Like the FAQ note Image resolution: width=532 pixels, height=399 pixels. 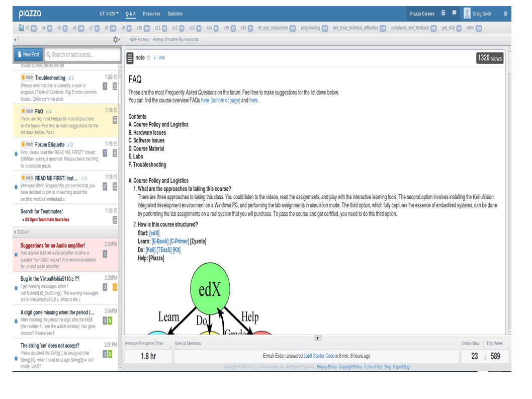[x=159, y=58]
